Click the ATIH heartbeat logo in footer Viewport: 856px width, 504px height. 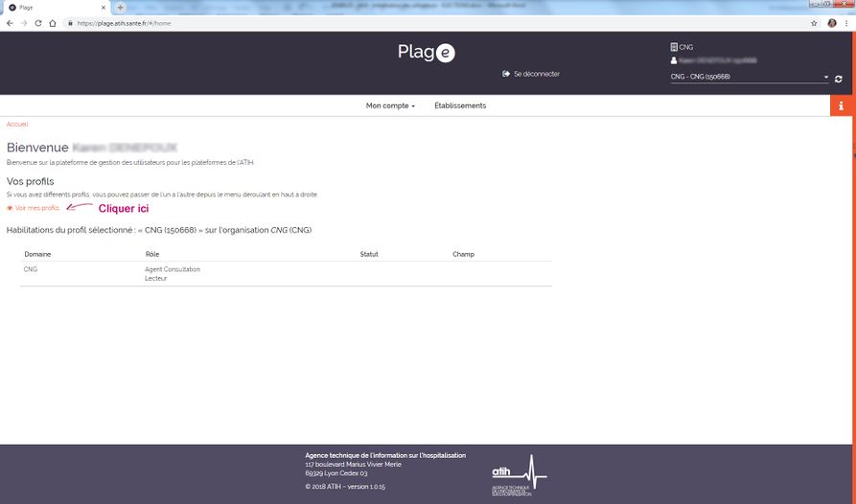pos(520,475)
